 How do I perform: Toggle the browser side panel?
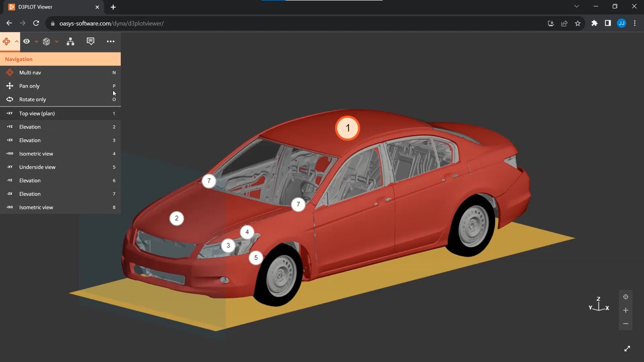point(608,23)
